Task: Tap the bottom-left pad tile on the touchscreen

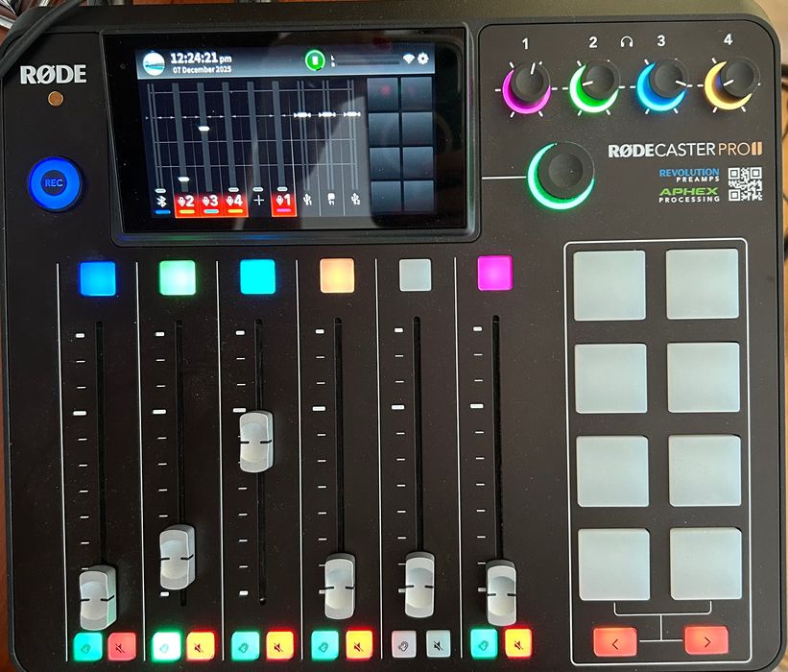Action: [387, 198]
